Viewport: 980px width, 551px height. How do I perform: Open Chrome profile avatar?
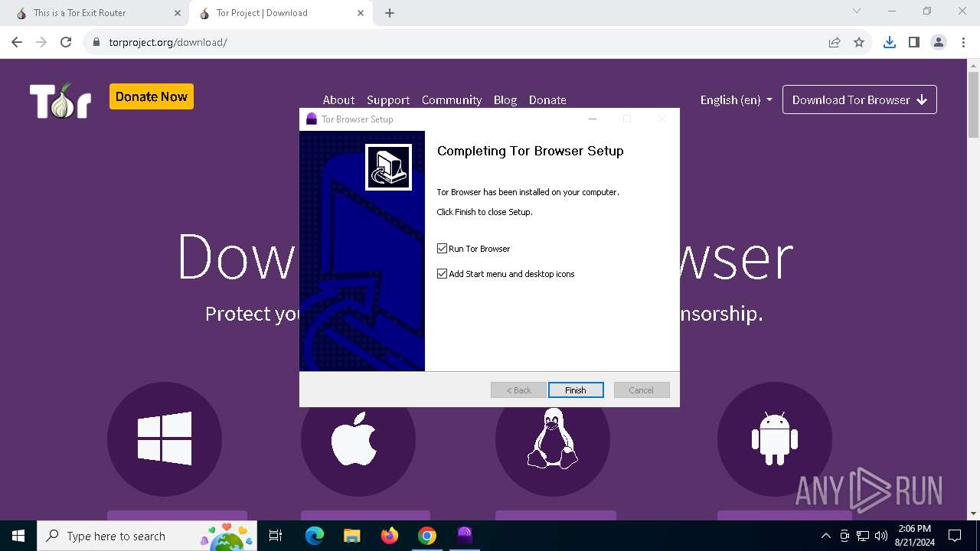939,42
